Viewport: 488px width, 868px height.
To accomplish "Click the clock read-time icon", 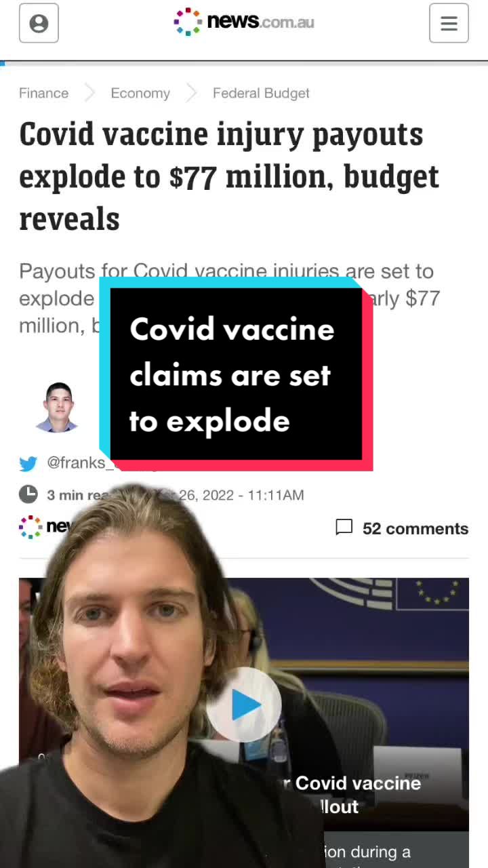I will (28, 494).
